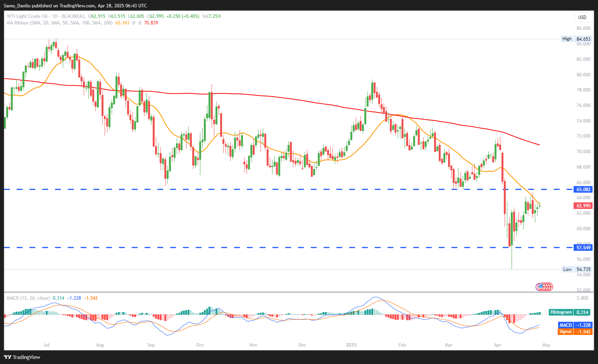Click the orange 63.161 SMA value

tap(122, 23)
